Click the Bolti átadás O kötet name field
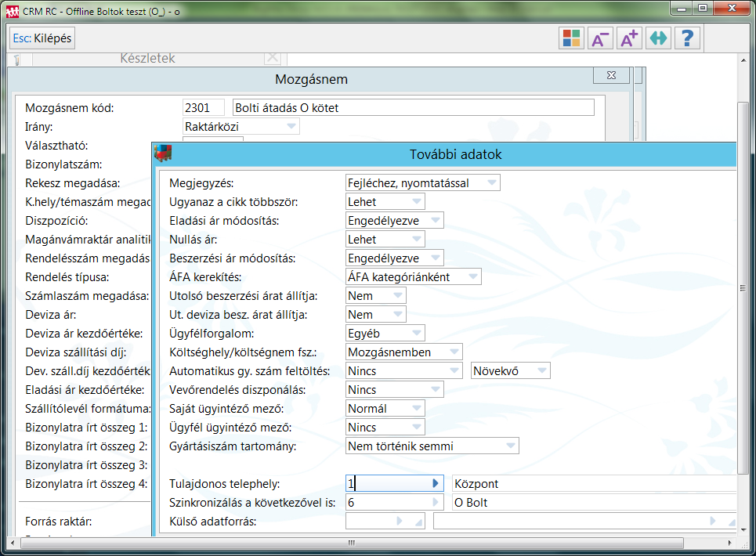 click(x=413, y=107)
